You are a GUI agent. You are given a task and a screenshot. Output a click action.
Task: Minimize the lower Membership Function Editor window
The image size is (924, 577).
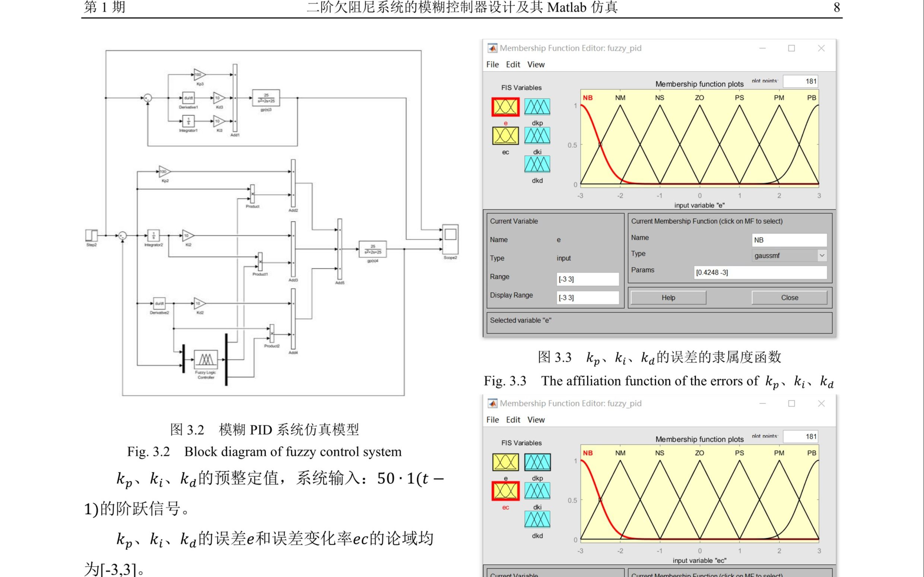coord(762,404)
